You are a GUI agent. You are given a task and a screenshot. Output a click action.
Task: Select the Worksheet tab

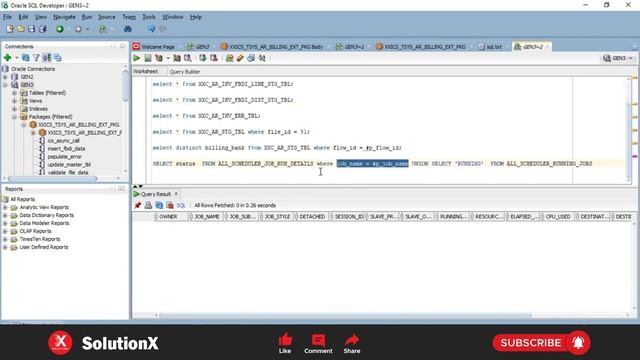(x=145, y=71)
